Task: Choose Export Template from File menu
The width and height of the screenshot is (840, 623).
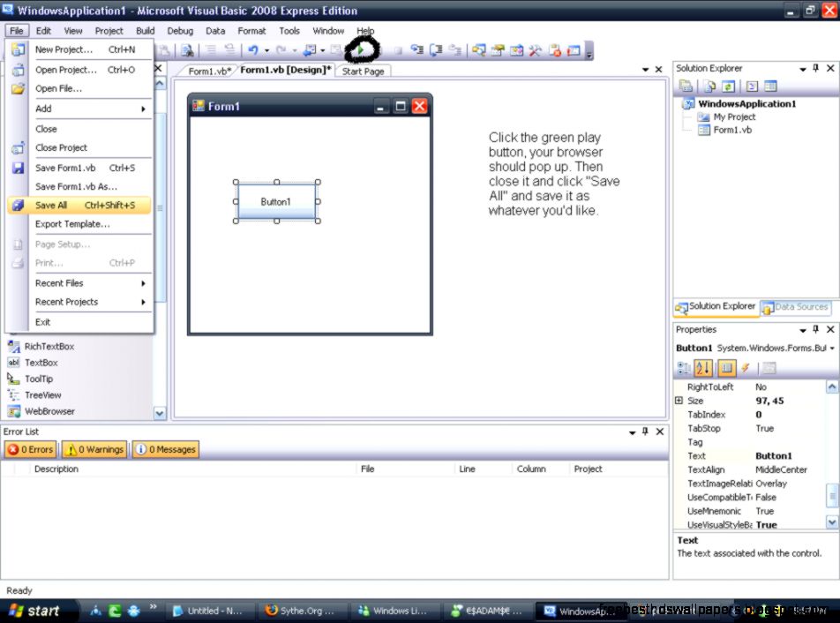Action: click(79, 224)
